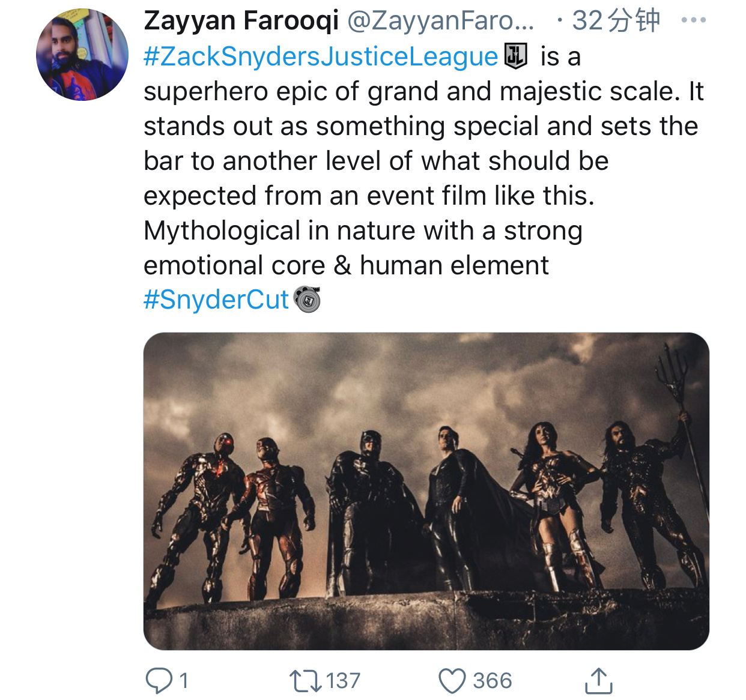The image size is (746, 700).
Task: Retweet using the retweet arrows icon
Action: (x=305, y=681)
